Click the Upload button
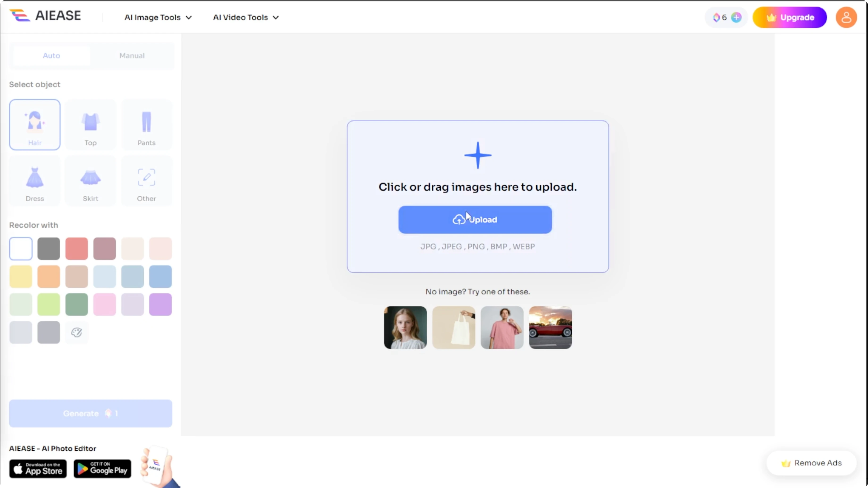 pyautogui.click(x=475, y=219)
